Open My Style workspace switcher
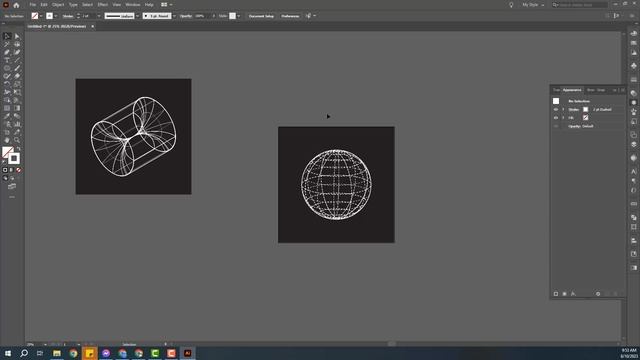 coord(533,5)
